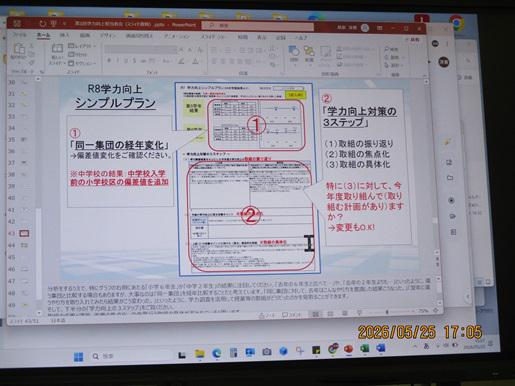Toggle underline formatting
Viewport: 515px width, 386px height.
[126, 61]
